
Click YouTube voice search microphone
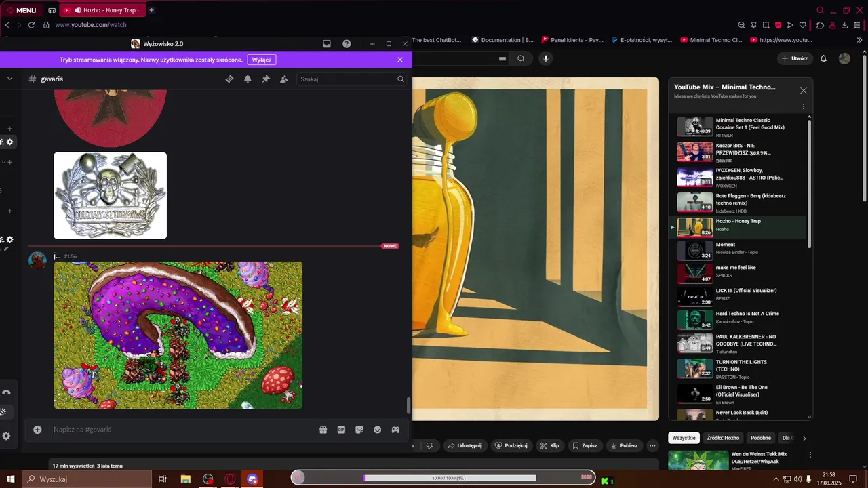pyautogui.click(x=545, y=58)
